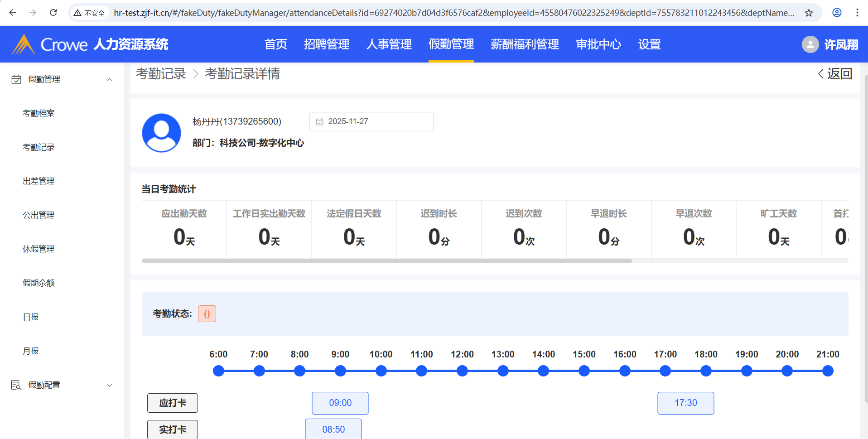Click the user avatar icon beside 许凤翔

coord(810,44)
